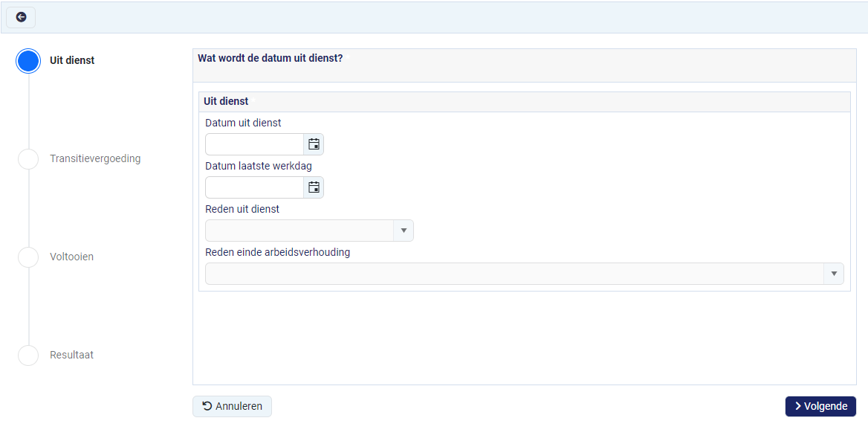Select the Resultaat step circle

pos(28,355)
